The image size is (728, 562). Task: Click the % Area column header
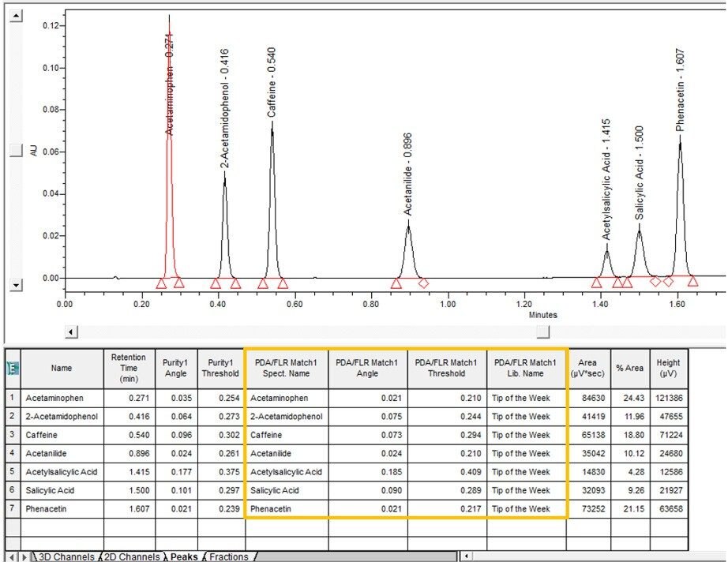click(x=629, y=369)
